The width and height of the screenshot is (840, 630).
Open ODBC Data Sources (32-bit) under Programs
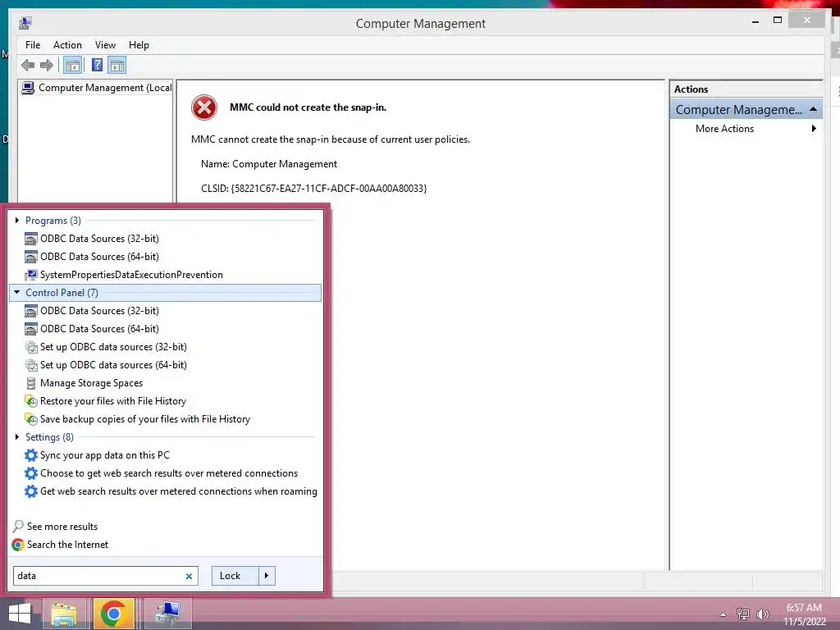pyautogui.click(x=99, y=239)
